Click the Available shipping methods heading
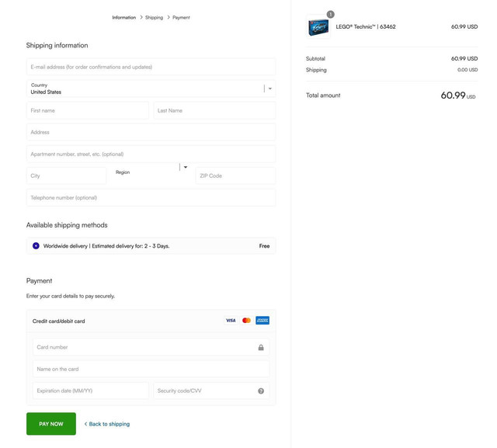Viewport: 497px width, 448px height. [67, 225]
